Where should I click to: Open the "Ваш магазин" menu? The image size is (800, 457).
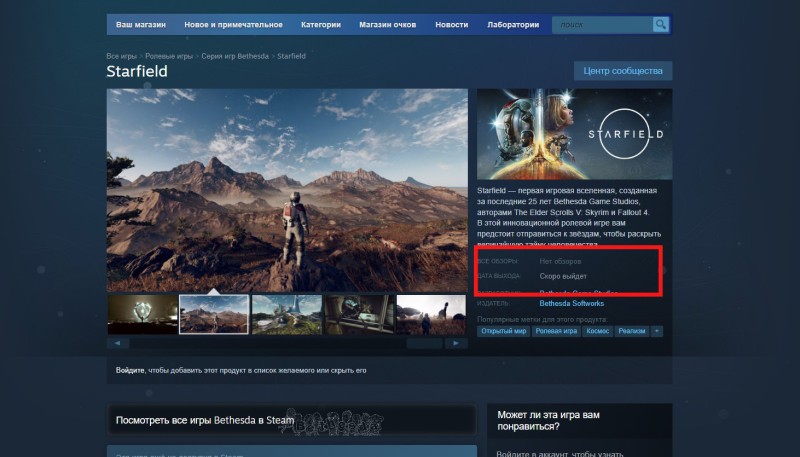[x=141, y=24]
